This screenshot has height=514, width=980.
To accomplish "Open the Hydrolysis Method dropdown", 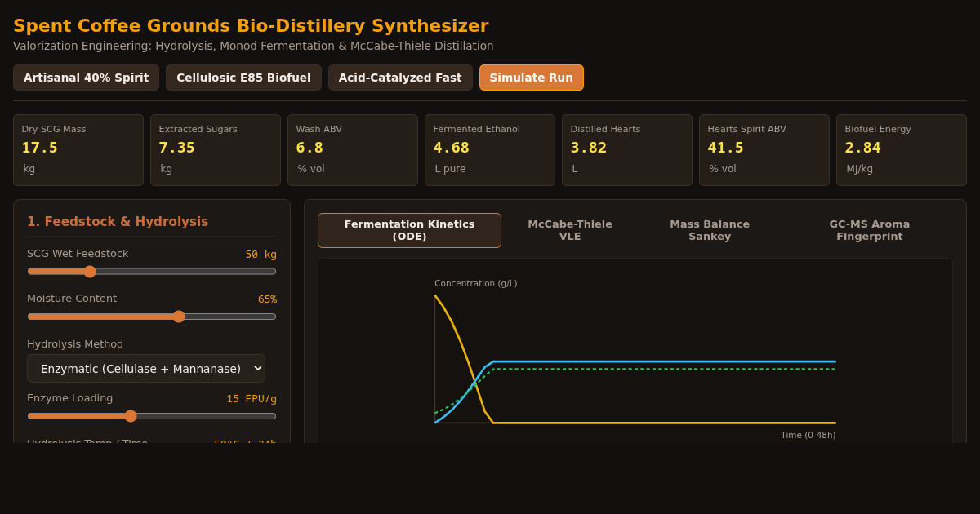I will [x=146, y=369].
